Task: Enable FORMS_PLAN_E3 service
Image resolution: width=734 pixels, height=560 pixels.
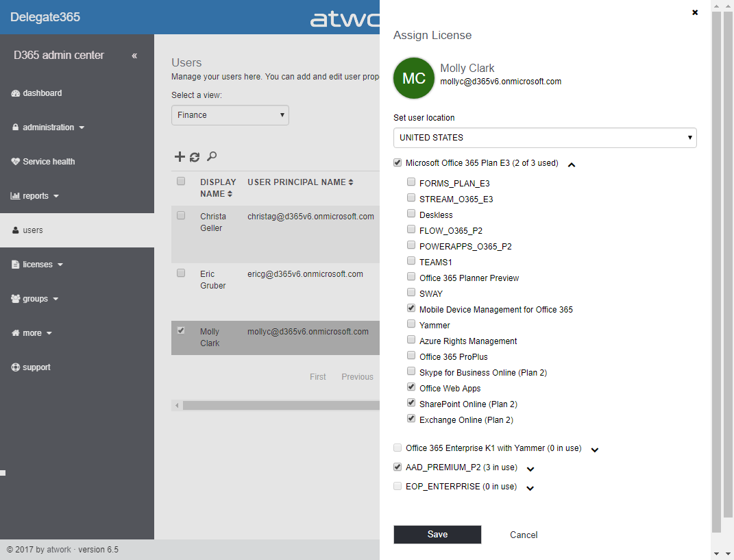Action: (411, 182)
